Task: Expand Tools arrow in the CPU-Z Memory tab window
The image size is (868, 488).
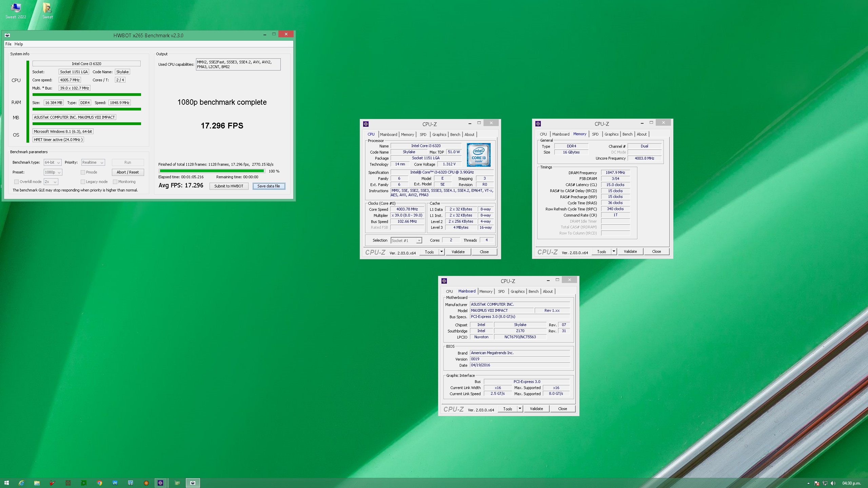Action: click(x=614, y=251)
